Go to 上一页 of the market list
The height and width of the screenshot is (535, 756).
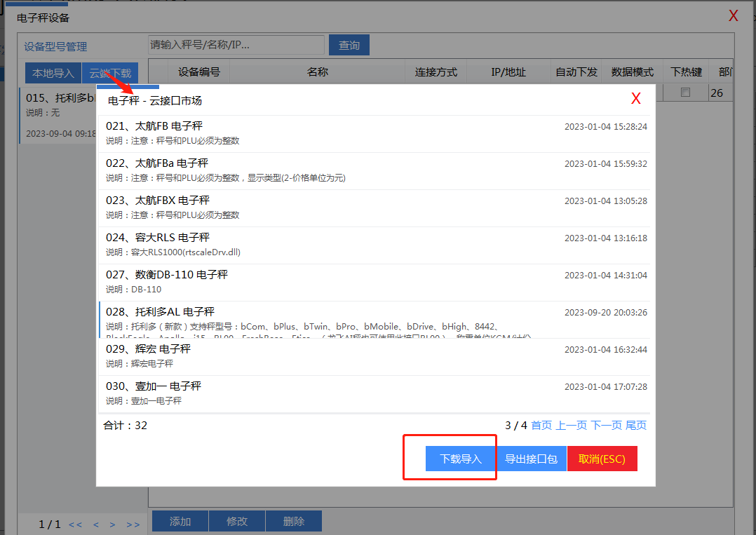coord(571,426)
